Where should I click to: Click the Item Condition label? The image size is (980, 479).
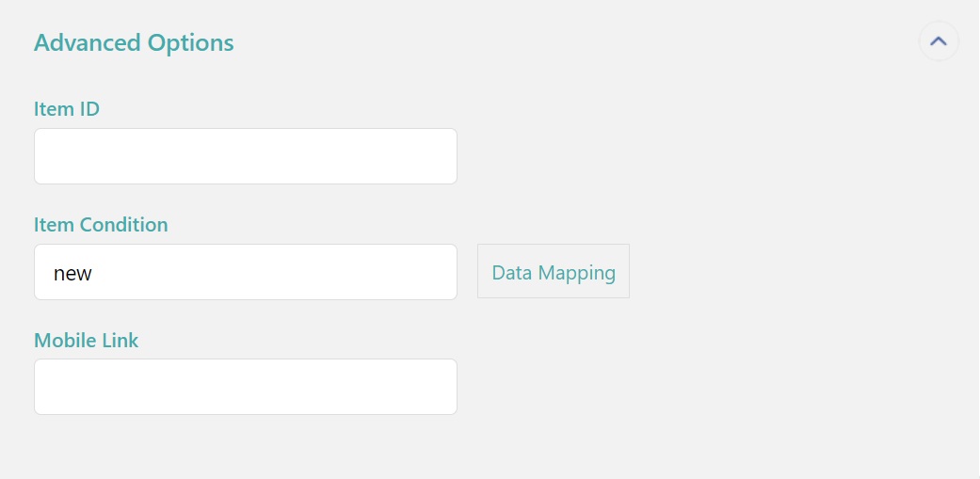point(101,225)
